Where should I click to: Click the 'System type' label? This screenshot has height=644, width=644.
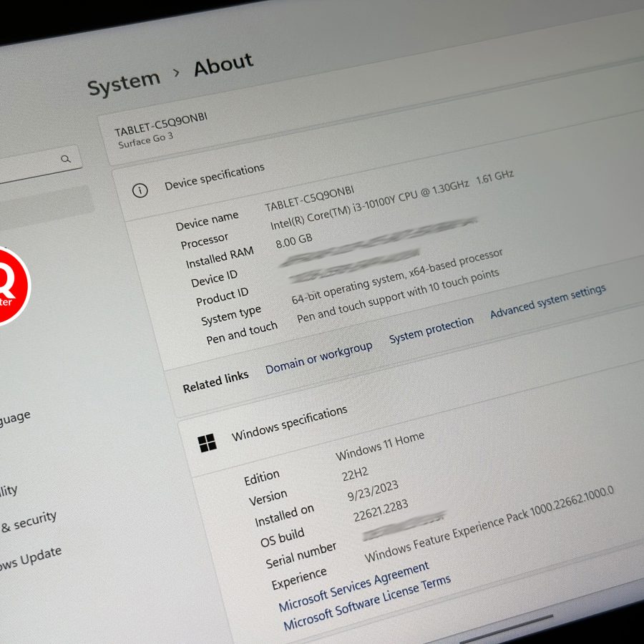(231, 316)
